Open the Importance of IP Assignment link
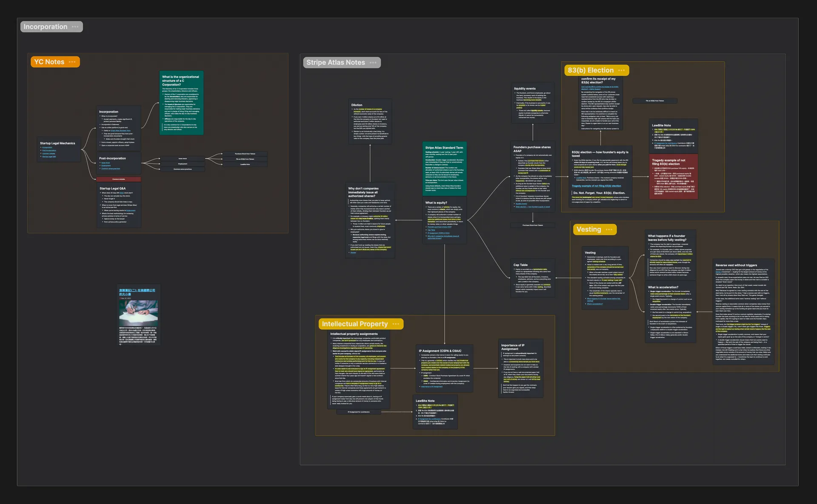817x504 pixels. [432, 387]
